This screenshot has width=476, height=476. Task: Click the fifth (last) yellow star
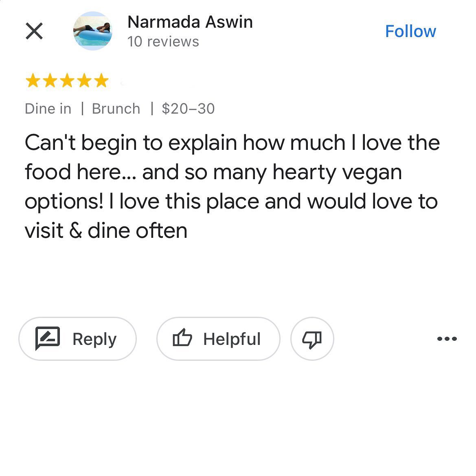click(x=101, y=81)
